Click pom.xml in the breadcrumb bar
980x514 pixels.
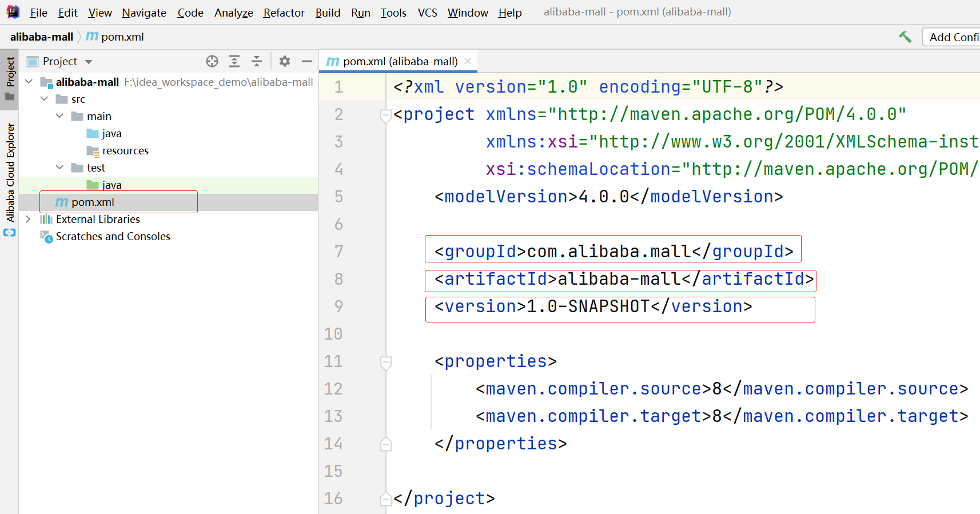click(x=122, y=37)
